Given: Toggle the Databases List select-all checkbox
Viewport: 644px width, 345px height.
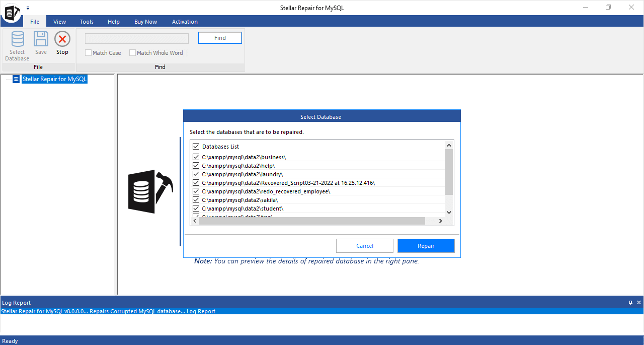Looking at the screenshot, I should click(x=196, y=147).
